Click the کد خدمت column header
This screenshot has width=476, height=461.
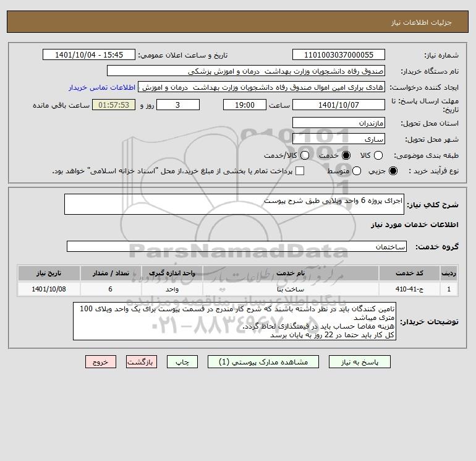click(409, 273)
